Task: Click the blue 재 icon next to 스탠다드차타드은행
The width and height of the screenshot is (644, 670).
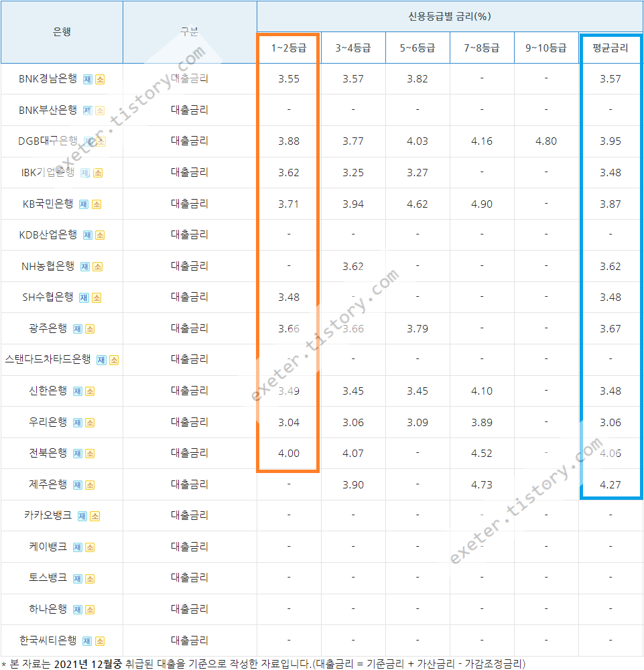Action: [x=101, y=360]
